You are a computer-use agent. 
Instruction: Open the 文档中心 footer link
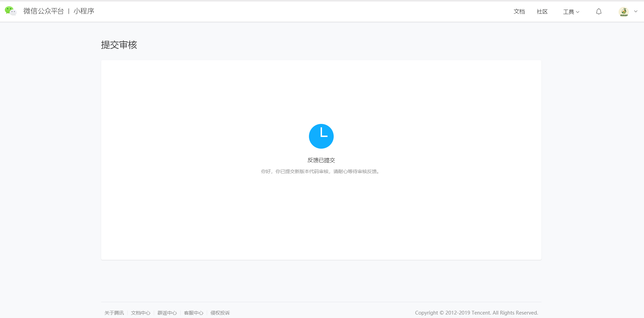pos(141,313)
